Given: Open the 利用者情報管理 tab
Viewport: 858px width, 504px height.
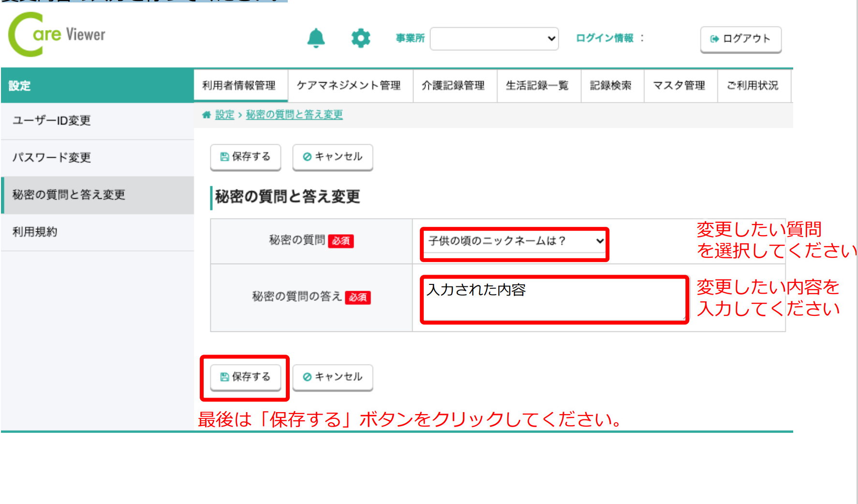Looking at the screenshot, I should coord(240,86).
